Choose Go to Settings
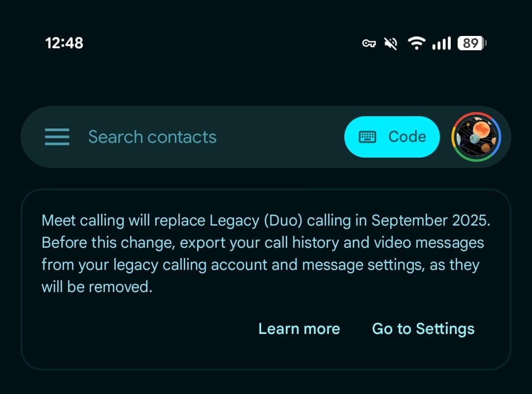The width and height of the screenshot is (532, 394). point(423,329)
